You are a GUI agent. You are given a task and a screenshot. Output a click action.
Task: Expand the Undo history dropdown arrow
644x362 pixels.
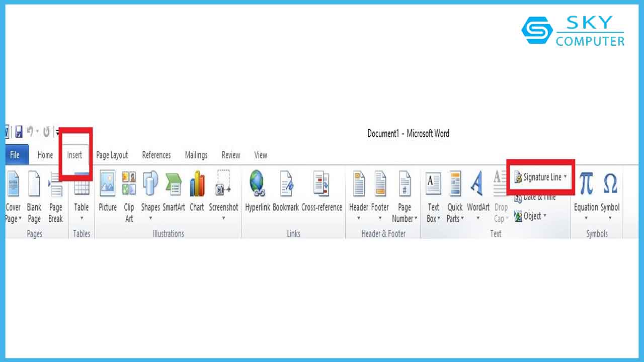[x=38, y=132]
